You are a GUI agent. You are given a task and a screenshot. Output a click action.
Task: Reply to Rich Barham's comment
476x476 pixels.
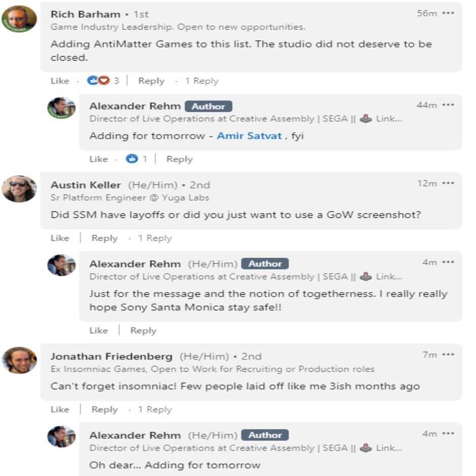coord(151,81)
